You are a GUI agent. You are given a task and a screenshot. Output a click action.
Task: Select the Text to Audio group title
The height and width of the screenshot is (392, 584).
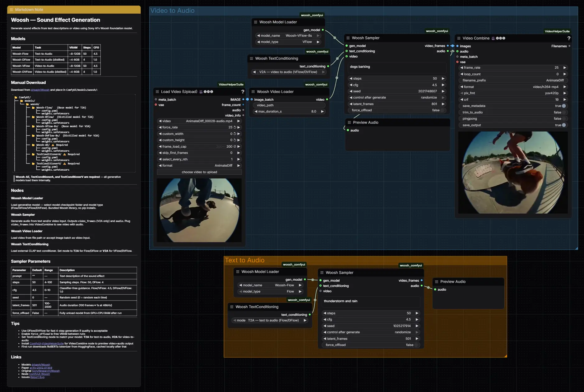click(x=245, y=260)
